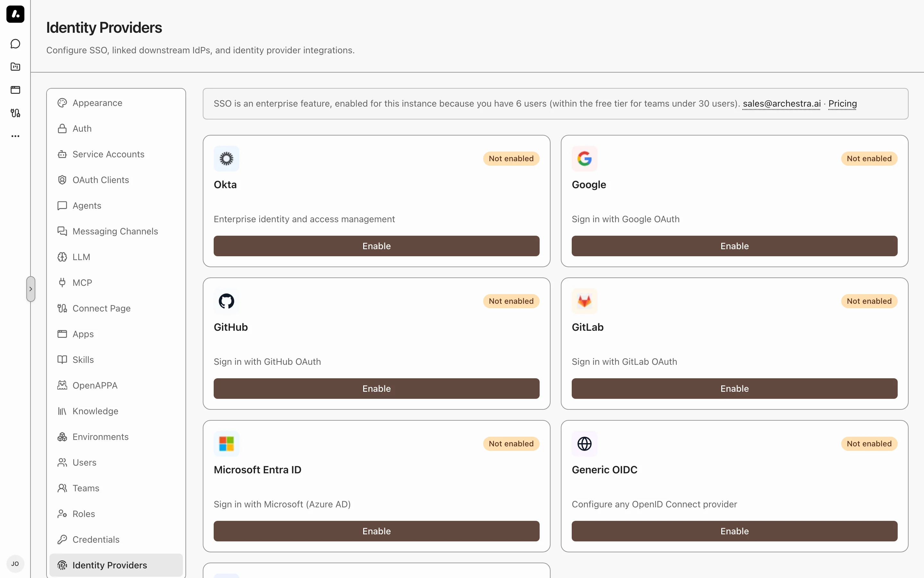Screen dimensions: 924x578
Task: Click the OAuth Clients shield icon
Action: [x=62, y=180]
